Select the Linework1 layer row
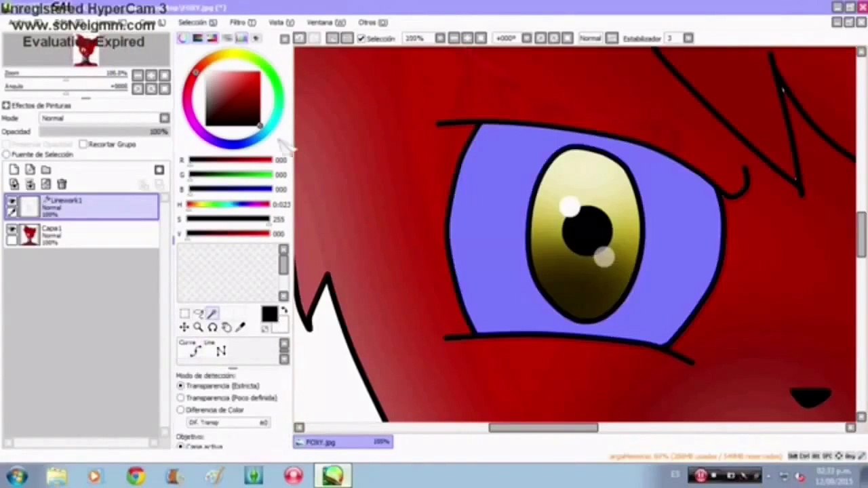 point(81,207)
